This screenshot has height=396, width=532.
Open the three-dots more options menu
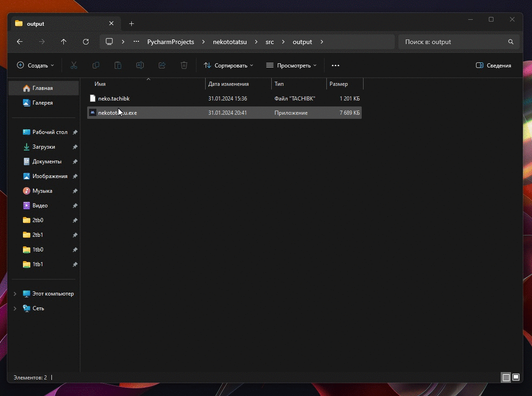pos(336,66)
